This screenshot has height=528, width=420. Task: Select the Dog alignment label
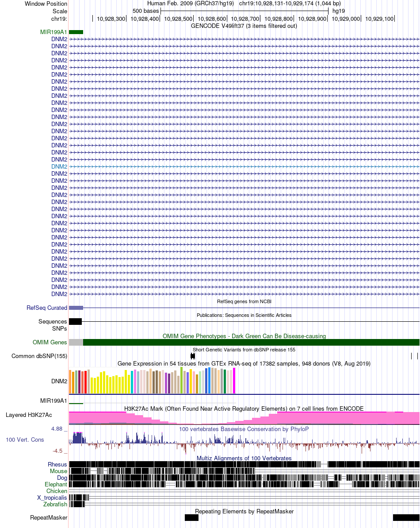62,478
